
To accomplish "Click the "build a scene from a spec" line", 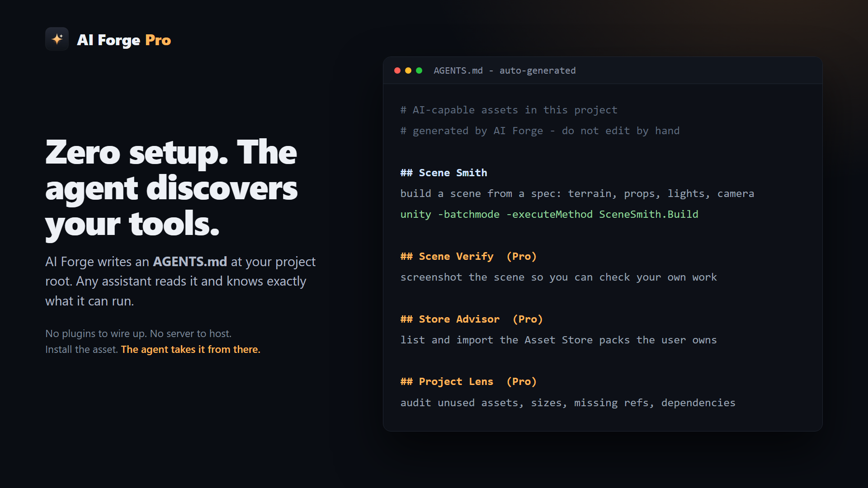I will pos(577,193).
